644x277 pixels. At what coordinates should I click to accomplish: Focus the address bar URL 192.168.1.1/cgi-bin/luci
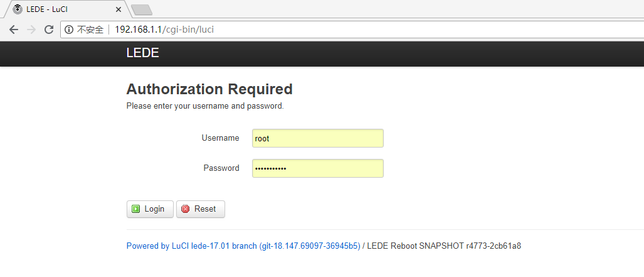(x=164, y=30)
